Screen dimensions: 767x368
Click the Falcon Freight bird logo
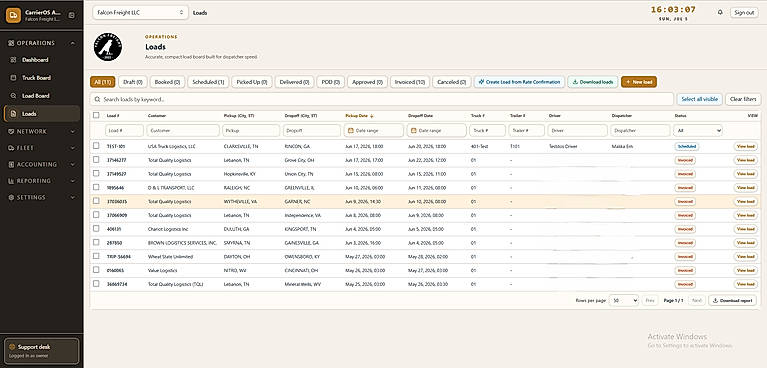point(108,47)
